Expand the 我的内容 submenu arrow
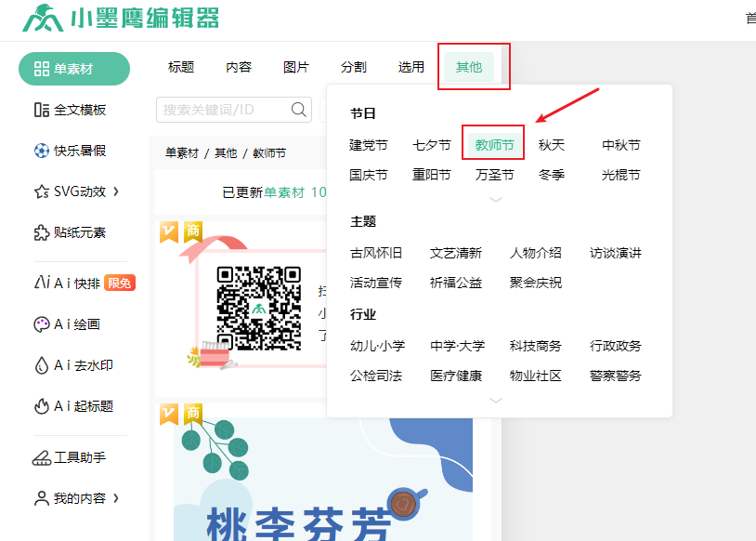The image size is (756, 541). coord(116,498)
